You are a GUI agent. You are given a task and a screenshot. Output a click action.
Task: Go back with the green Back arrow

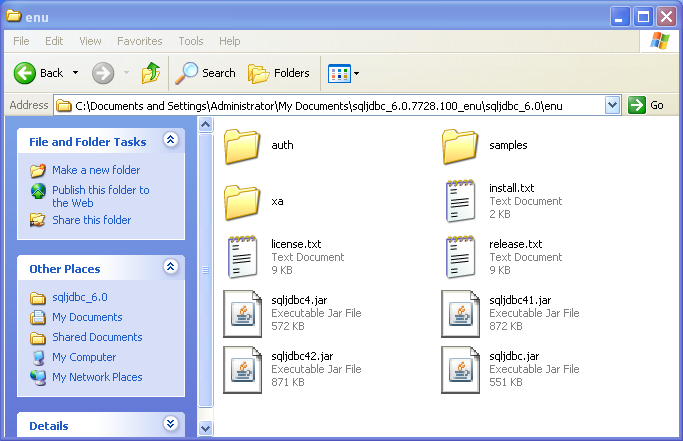coord(24,73)
